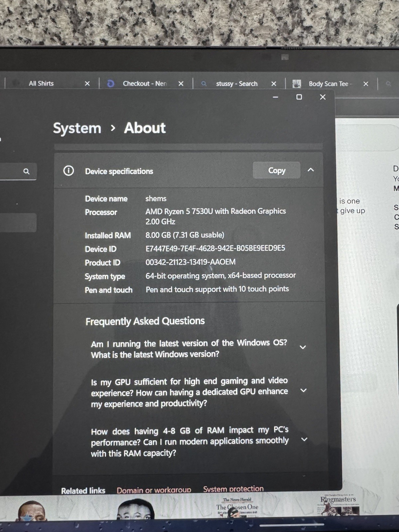Click the Settings search magnifier icon
The height and width of the screenshot is (532, 399).
[x=26, y=172]
